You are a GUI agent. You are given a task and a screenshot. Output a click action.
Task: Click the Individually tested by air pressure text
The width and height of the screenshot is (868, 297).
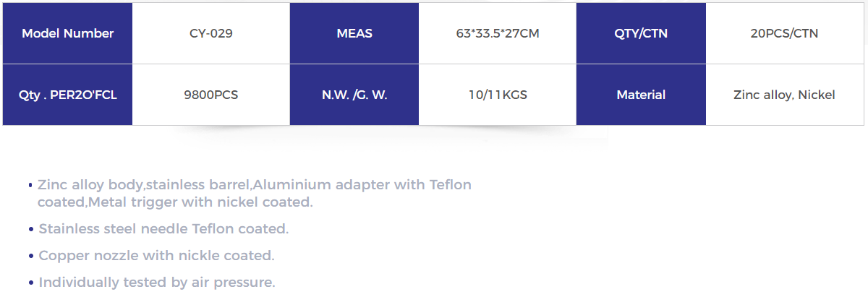(157, 283)
